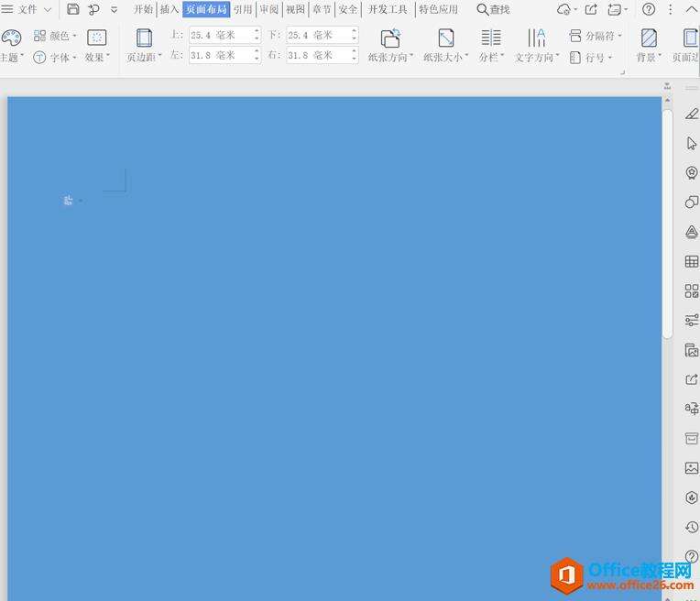Screen dimensions: 700x601
Task: Click the undo arrow icon
Action: [93, 9]
